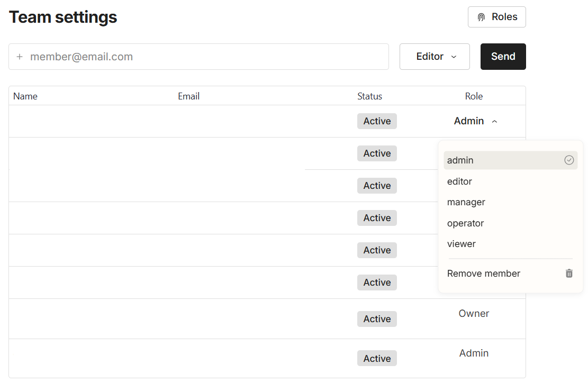
Task: Click the checkmark icon beside the admin option
Action: point(569,160)
